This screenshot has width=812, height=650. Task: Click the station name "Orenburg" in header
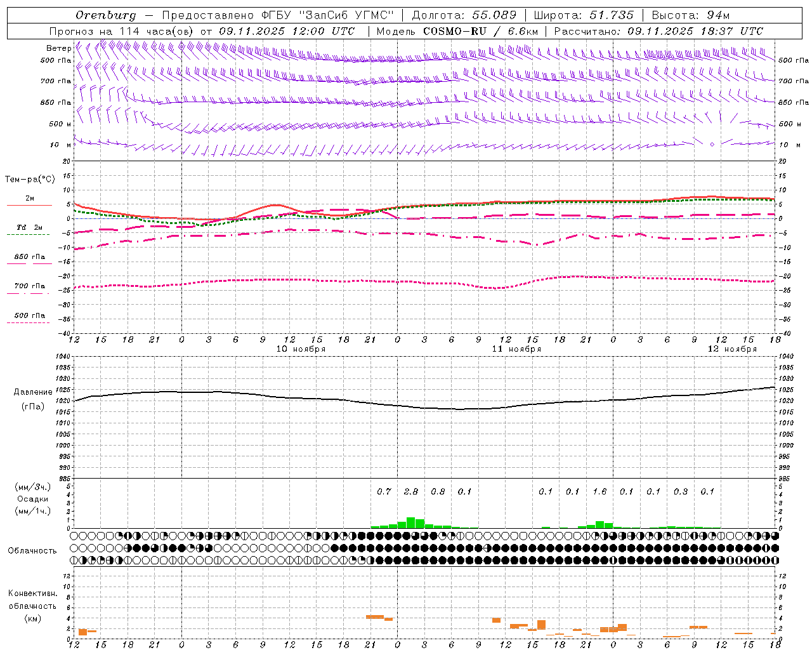(x=105, y=15)
